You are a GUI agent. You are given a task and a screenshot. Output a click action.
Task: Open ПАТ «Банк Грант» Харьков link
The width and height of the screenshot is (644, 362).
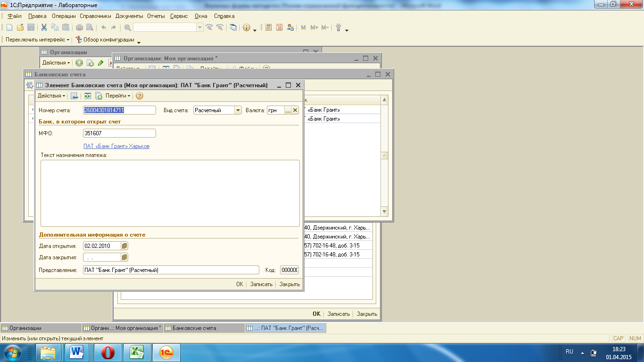point(116,146)
